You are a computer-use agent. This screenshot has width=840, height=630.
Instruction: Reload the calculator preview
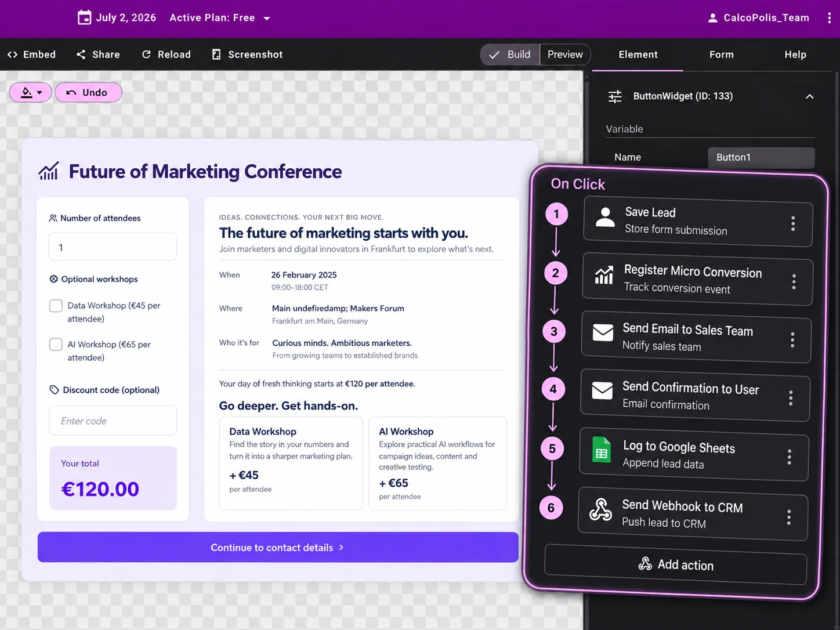pos(166,55)
